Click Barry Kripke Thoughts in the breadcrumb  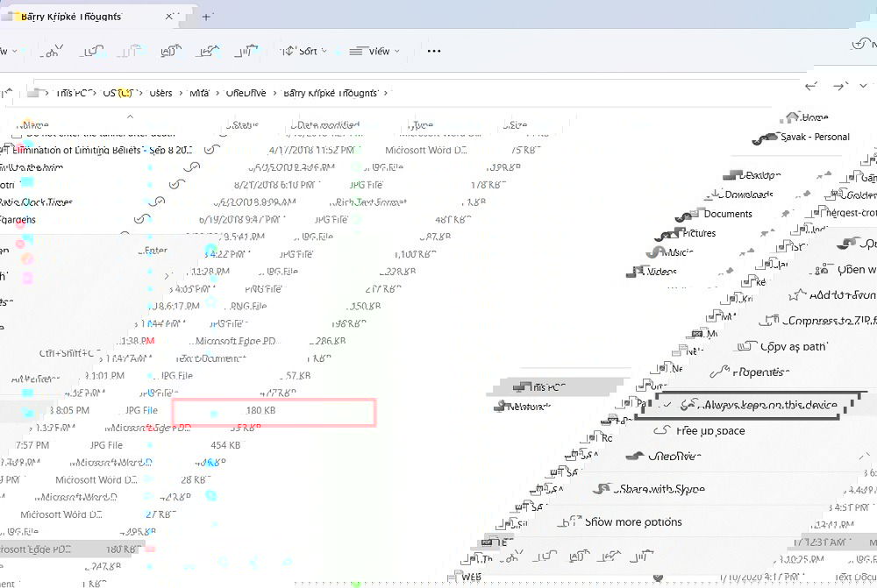coord(330,93)
